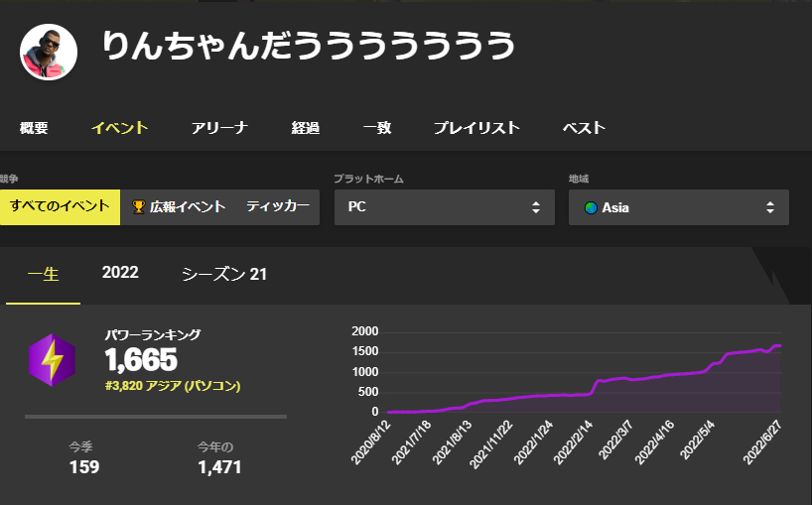Click the trophy icon on 広報イベント

tap(138, 207)
